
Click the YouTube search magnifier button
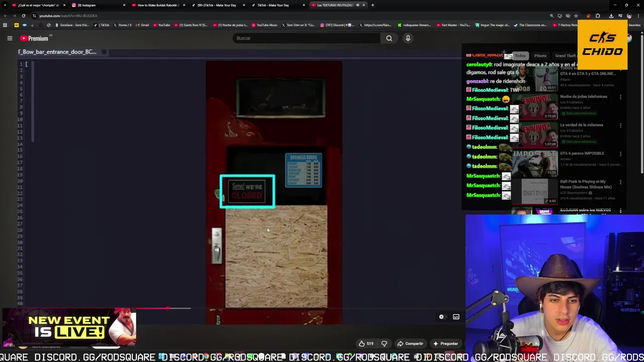[389, 38]
